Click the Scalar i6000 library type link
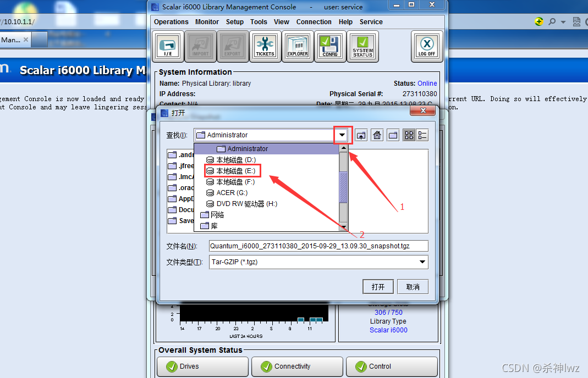This screenshot has height=378, width=588. click(388, 330)
